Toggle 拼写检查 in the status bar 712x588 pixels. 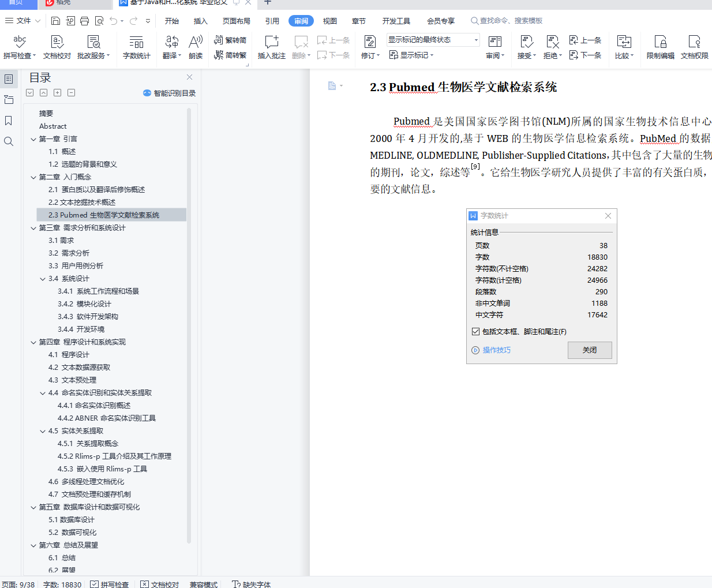point(109,584)
